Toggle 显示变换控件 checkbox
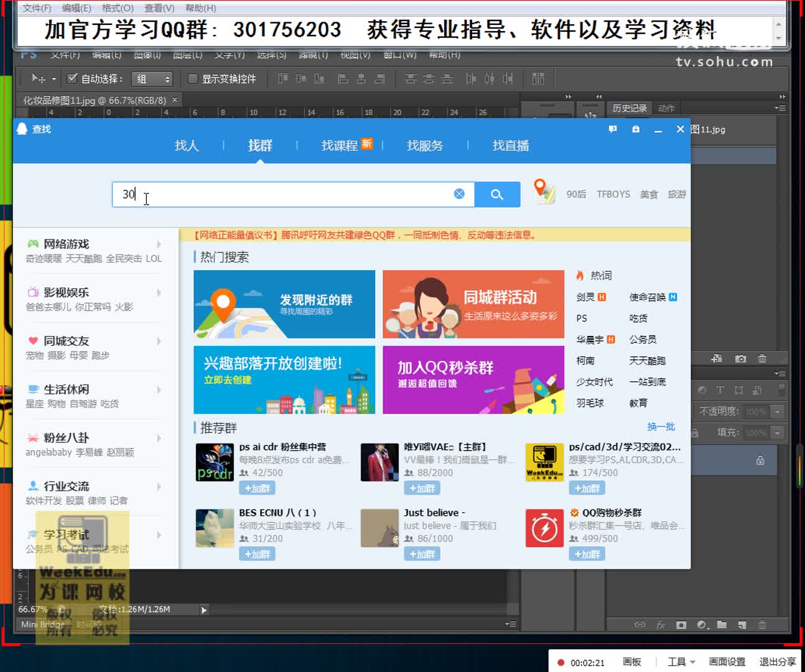 coord(193,78)
